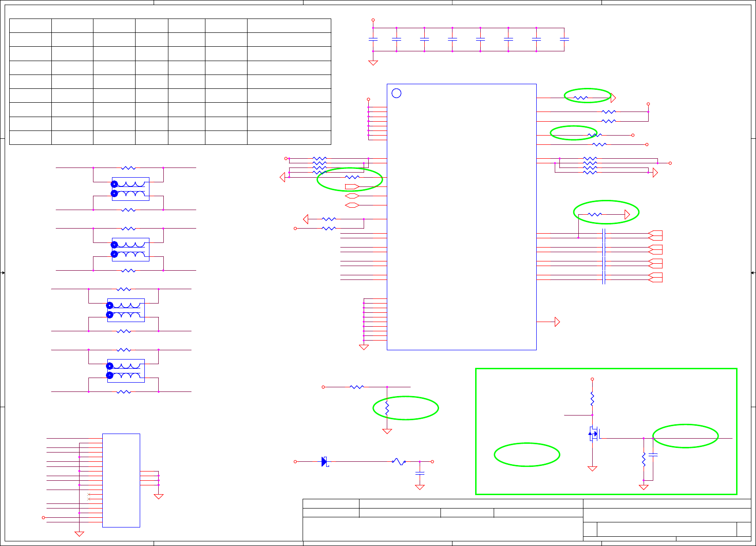This screenshot has height=546, width=756.
Task: Select the MOSFET transistor symbol
Action: [593, 434]
